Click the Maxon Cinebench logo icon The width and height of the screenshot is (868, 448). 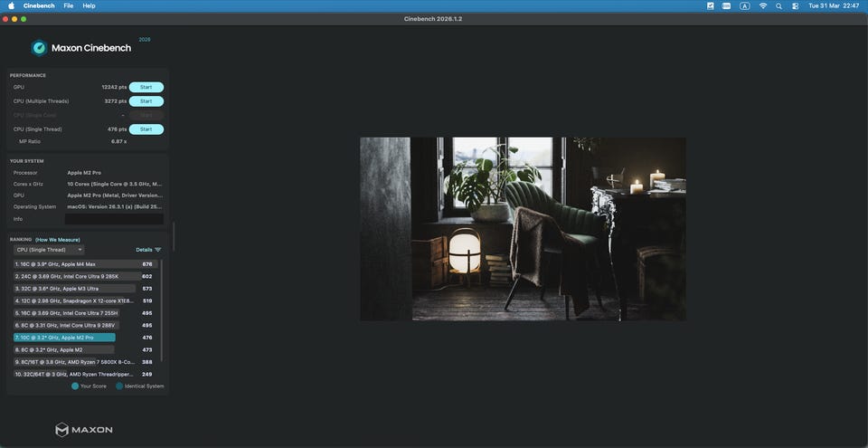[x=39, y=48]
